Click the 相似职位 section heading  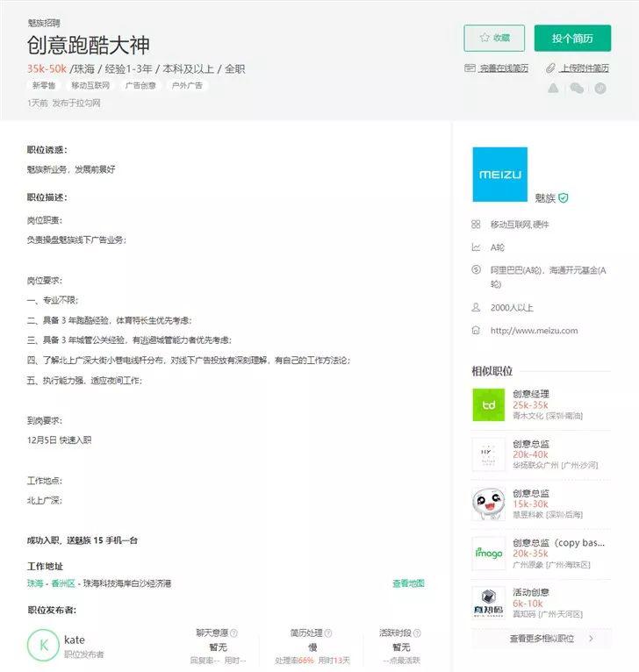(x=492, y=371)
